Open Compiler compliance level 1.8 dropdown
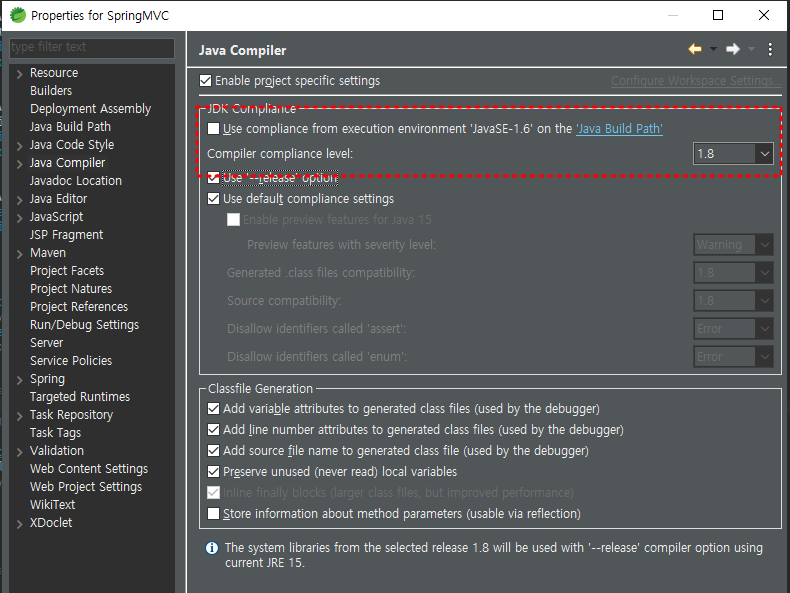 (x=733, y=154)
